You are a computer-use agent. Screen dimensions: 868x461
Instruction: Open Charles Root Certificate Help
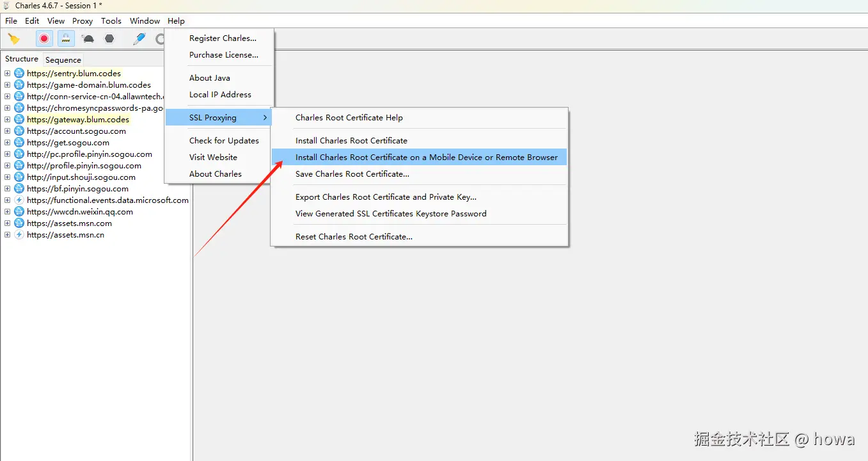[420, 118]
